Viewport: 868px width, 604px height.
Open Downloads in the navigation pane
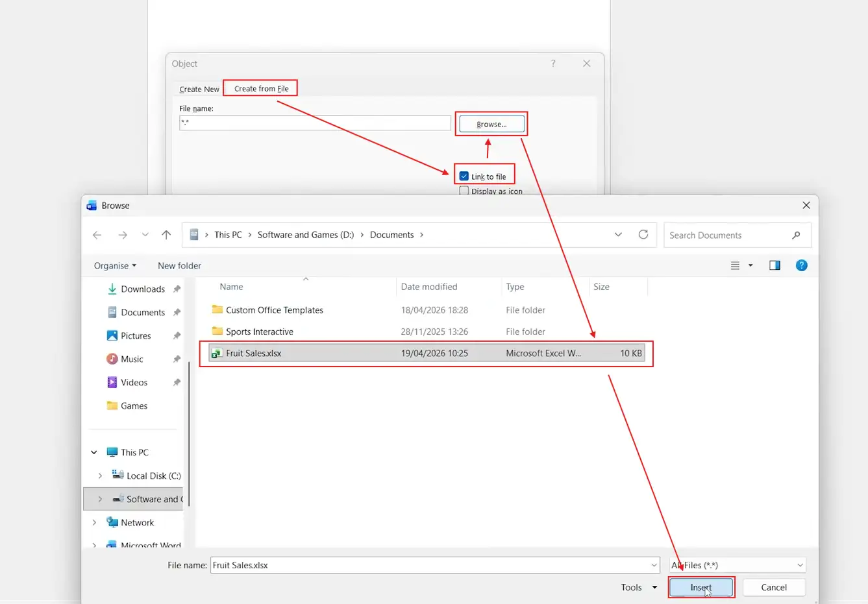[143, 289]
